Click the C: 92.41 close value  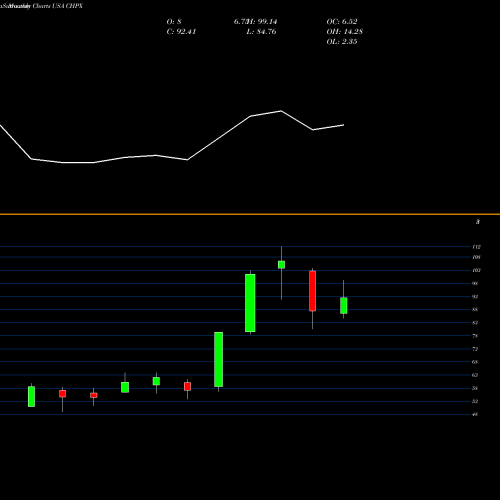(x=181, y=32)
